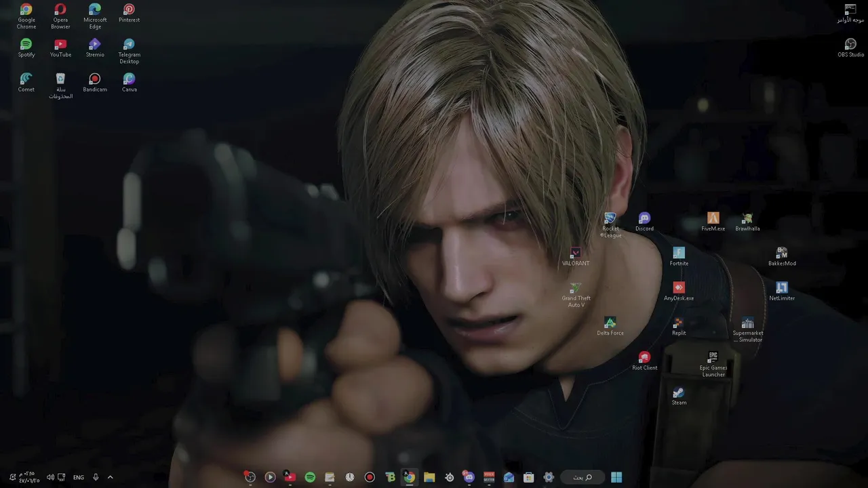This screenshot has height=488, width=868.
Task: Switch to Chrome in the taskbar
Action: coord(409,477)
